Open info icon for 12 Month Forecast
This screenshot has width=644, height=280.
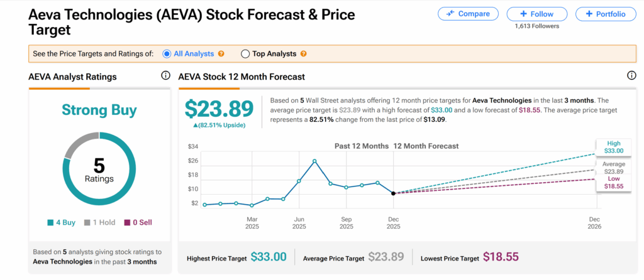[x=631, y=76]
